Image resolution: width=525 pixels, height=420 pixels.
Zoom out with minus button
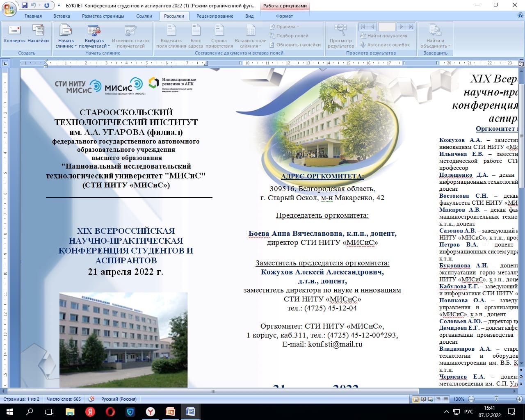[471, 399]
